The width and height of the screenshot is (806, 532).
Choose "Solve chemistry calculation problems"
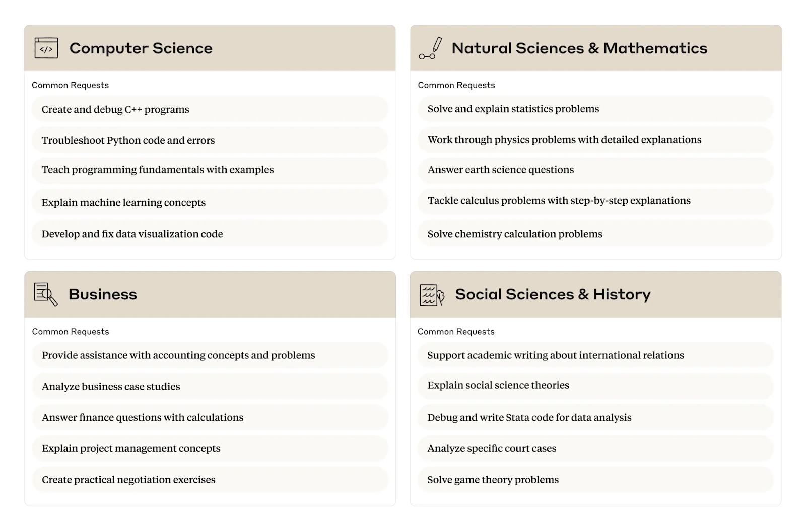tap(515, 234)
